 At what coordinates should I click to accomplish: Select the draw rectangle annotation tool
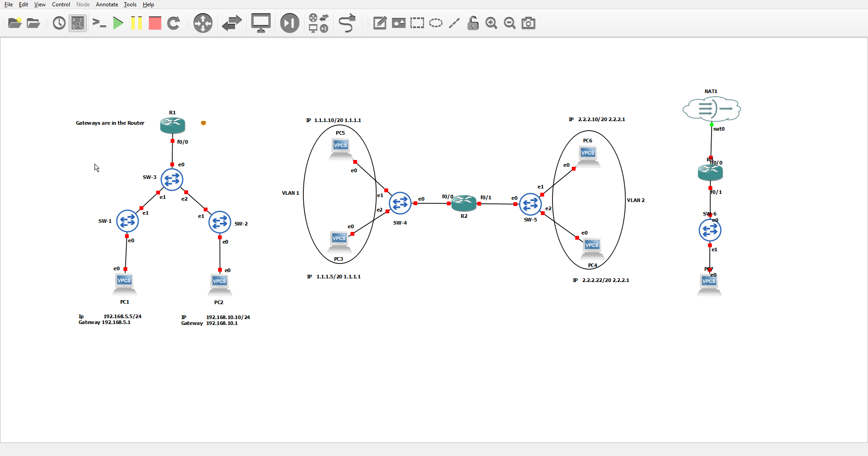click(417, 23)
